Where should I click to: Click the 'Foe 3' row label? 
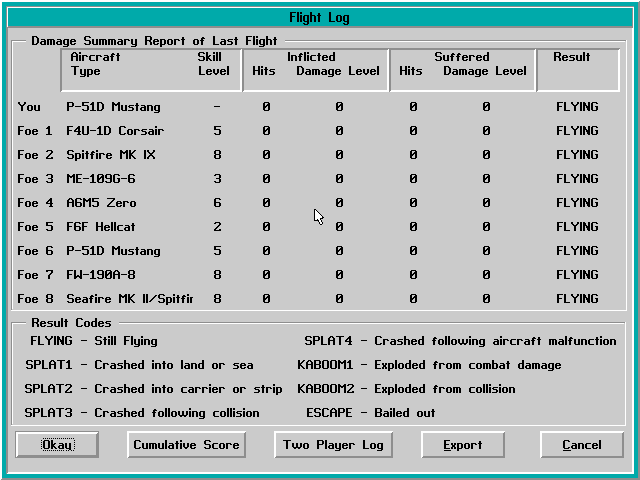pyautogui.click(x=35, y=179)
